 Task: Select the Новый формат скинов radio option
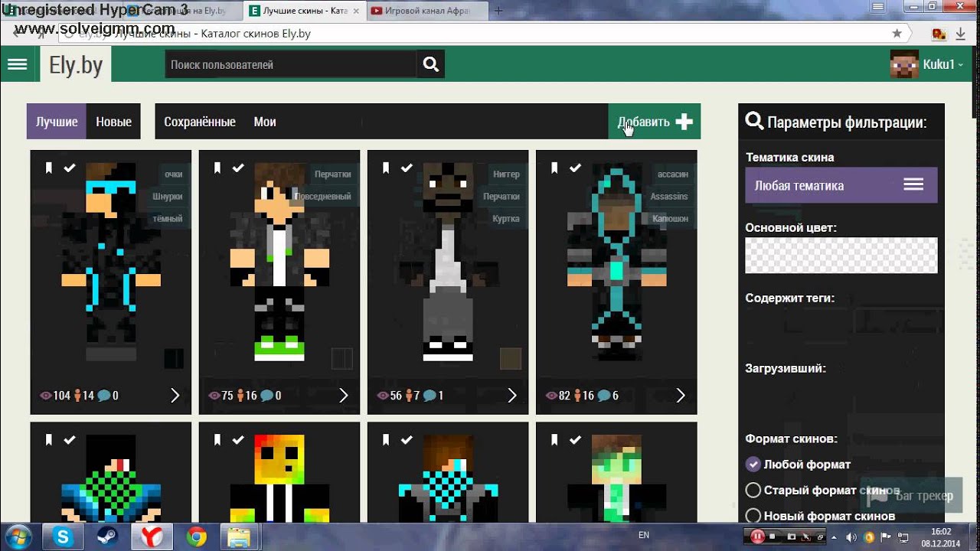tap(753, 516)
